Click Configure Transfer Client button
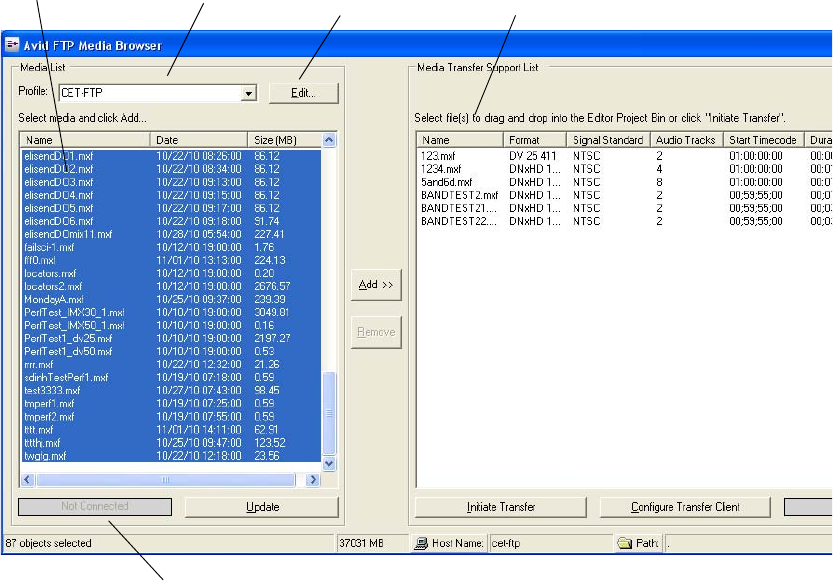 [x=685, y=507]
